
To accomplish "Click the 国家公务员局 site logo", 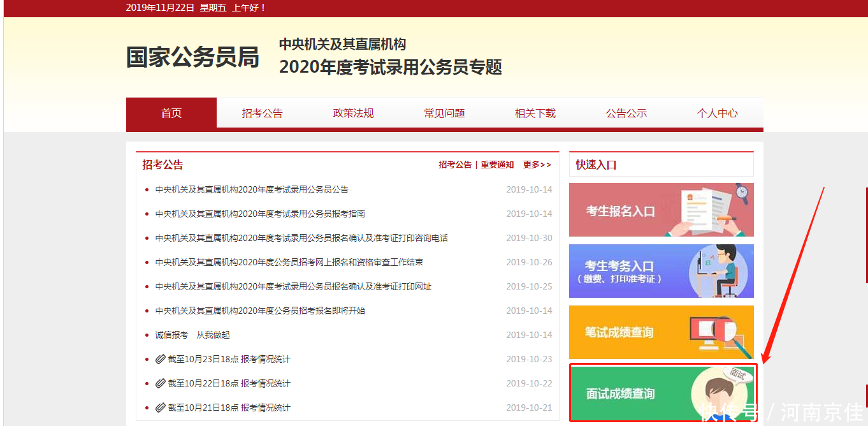I will pyautogui.click(x=192, y=57).
